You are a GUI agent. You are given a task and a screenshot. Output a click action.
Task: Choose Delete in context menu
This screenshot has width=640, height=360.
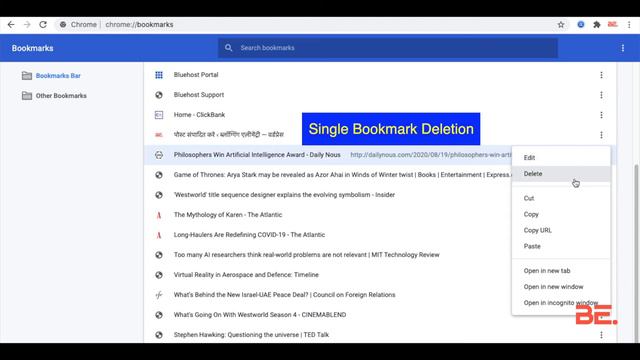point(561,173)
